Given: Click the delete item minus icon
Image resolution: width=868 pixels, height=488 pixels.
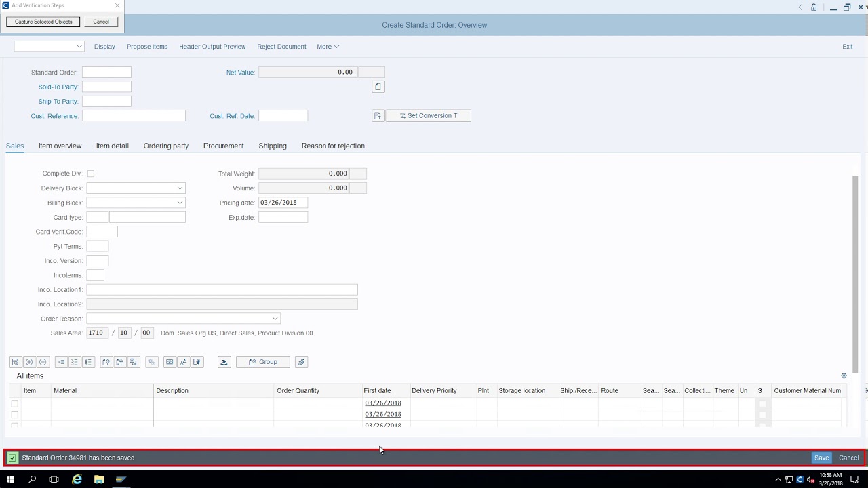Looking at the screenshot, I should (x=43, y=362).
